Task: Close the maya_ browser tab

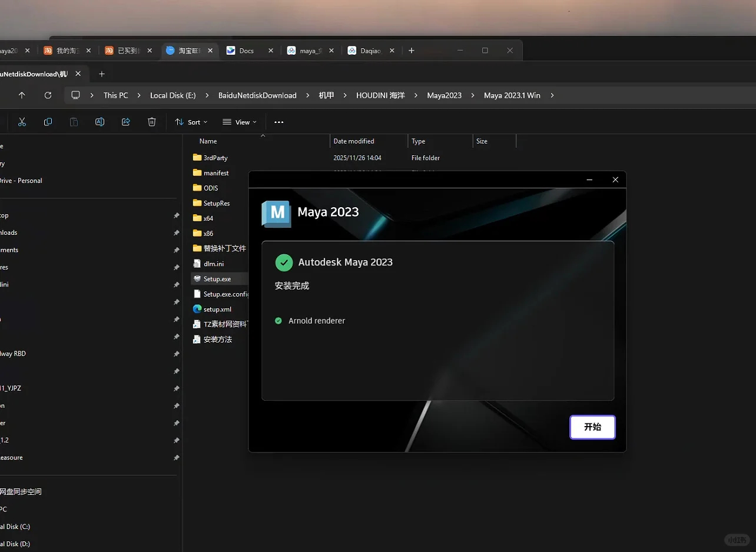Action: pyautogui.click(x=331, y=51)
